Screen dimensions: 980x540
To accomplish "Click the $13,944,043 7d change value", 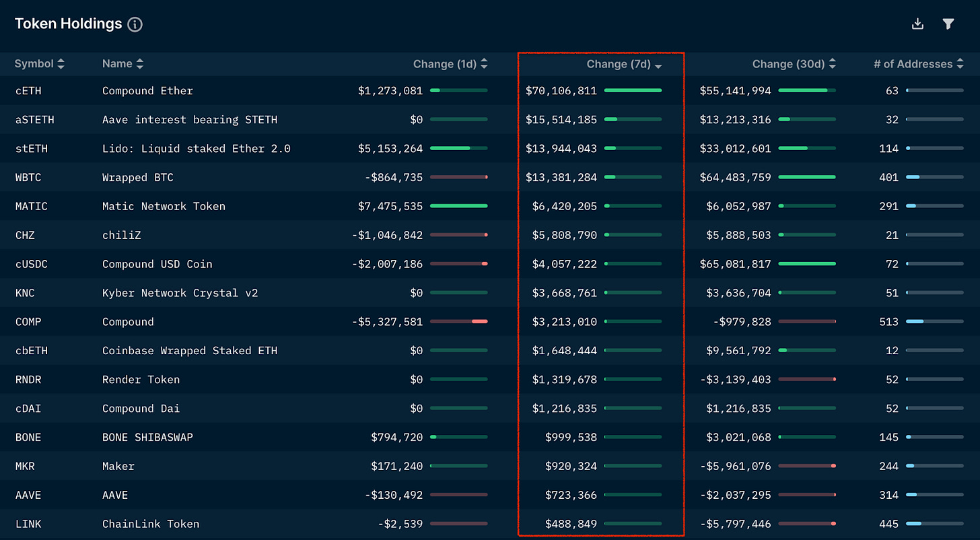I will point(561,149).
